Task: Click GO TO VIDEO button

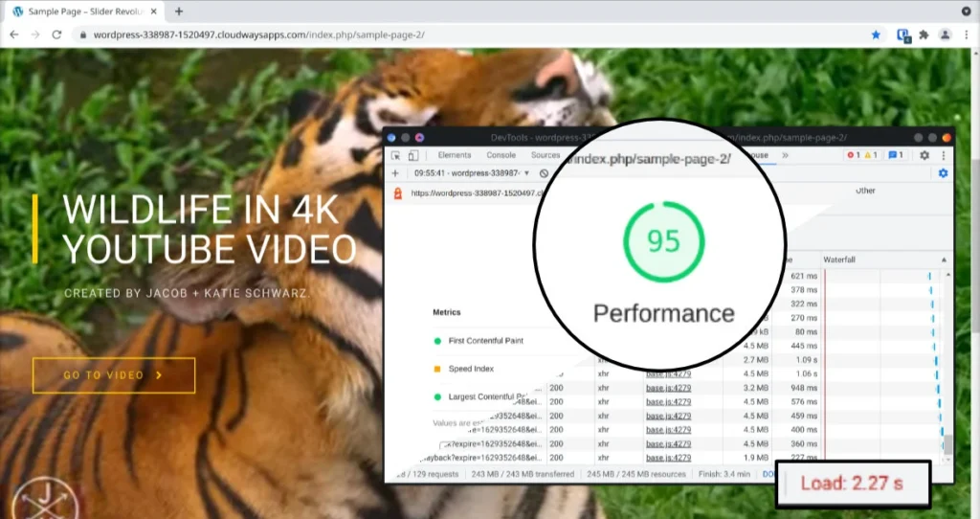Action: click(x=114, y=375)
